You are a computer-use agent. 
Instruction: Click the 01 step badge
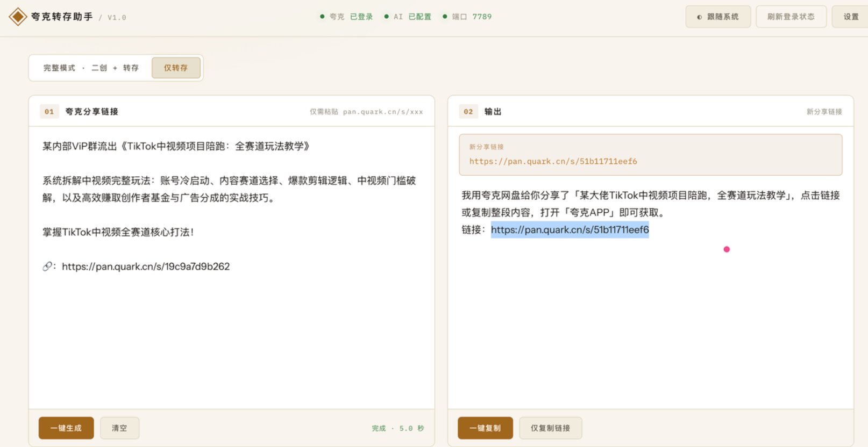click(49, 112)
